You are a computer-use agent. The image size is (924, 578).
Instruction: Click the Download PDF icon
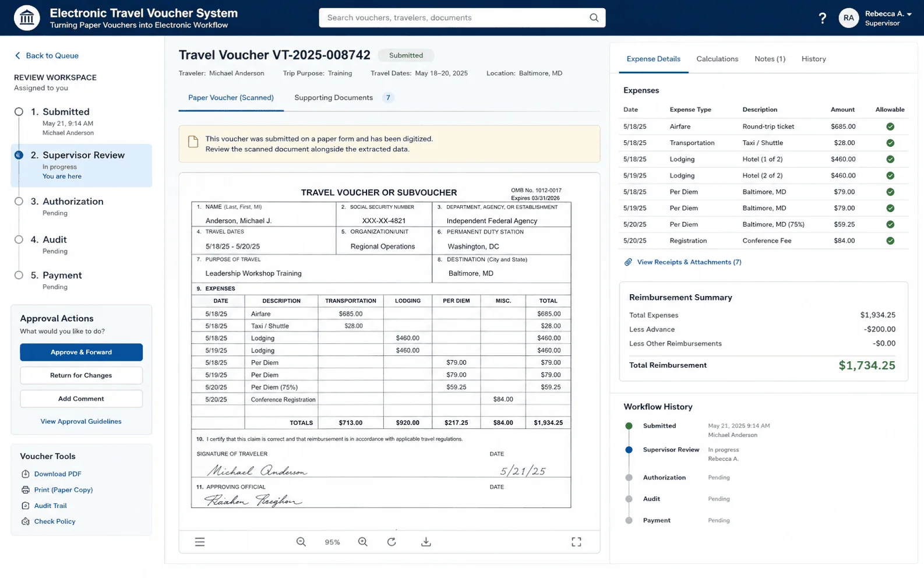(25, 474)
